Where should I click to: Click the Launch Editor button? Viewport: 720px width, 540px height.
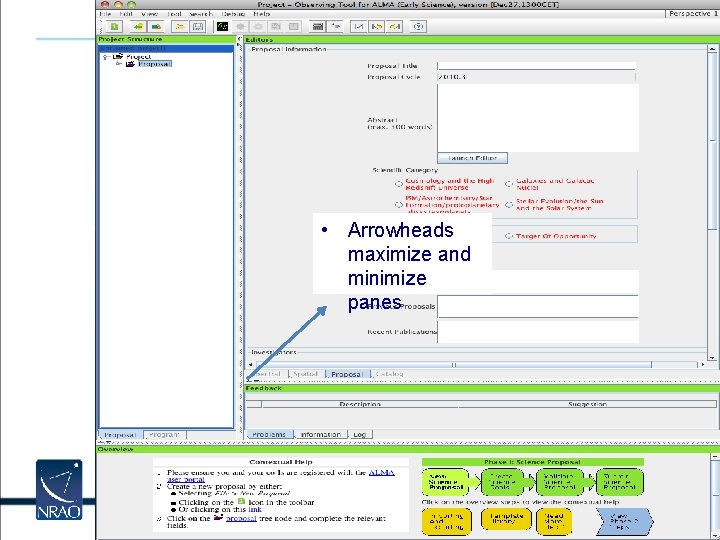pyautogui.click(x=472, y=158)
